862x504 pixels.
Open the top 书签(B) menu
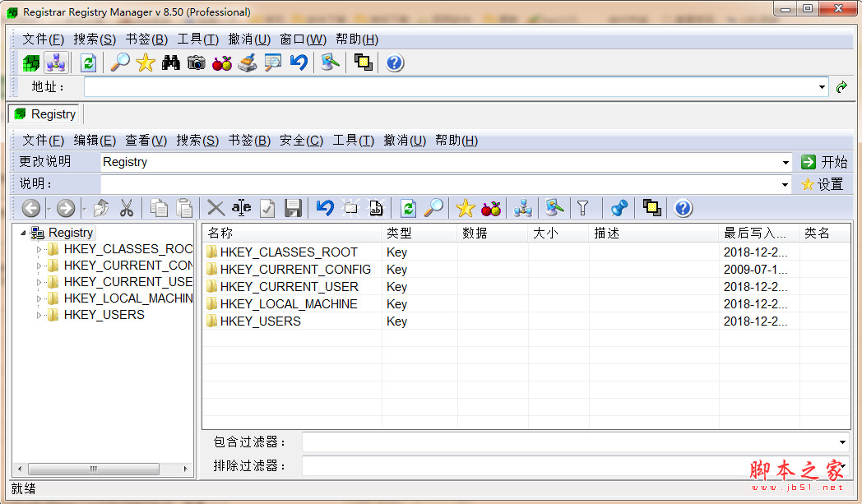pos(146,39)
